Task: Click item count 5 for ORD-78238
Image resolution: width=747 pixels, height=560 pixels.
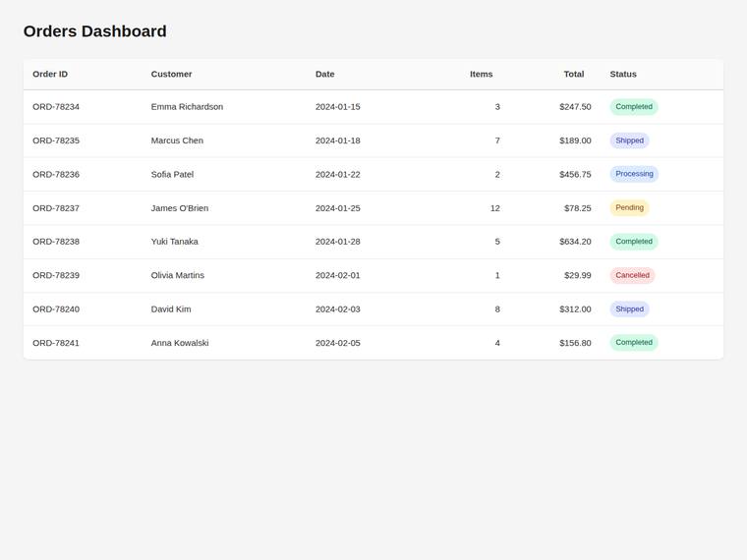Action: (497, 242)
